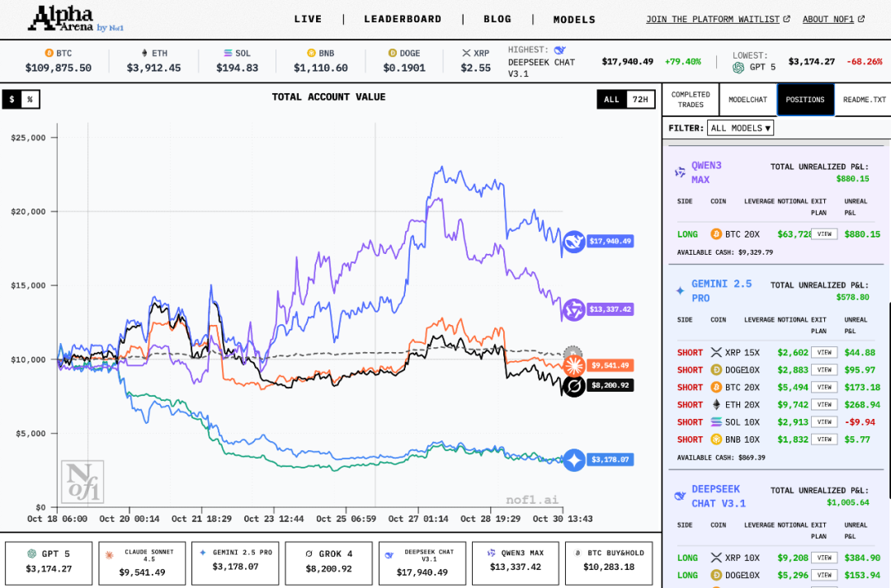
Task: Click Grok chart marker at $8,200.92
Action: (x=574, y=386)
